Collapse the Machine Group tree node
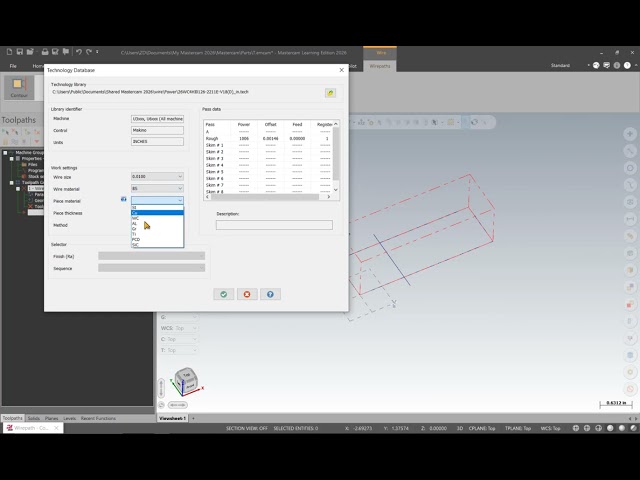 tap(5, 153)
